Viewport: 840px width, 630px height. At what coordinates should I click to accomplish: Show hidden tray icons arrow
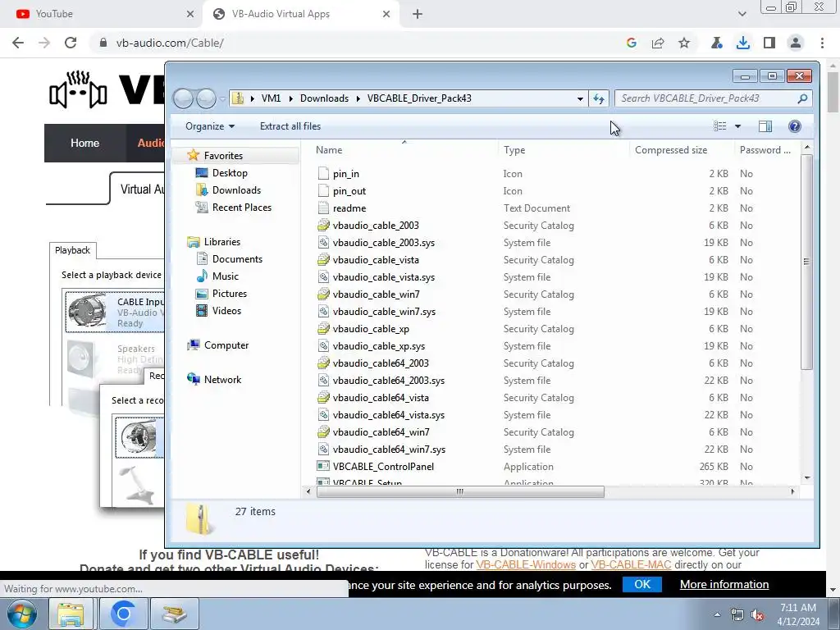coord(717,615)
